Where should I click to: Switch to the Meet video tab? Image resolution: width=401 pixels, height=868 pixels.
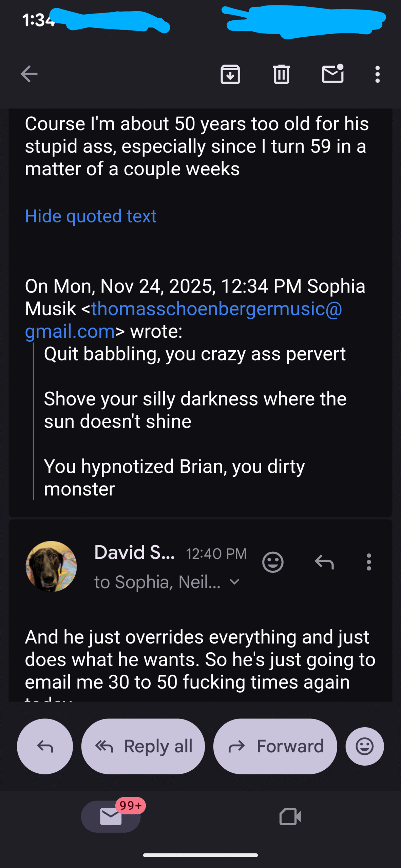290,816
